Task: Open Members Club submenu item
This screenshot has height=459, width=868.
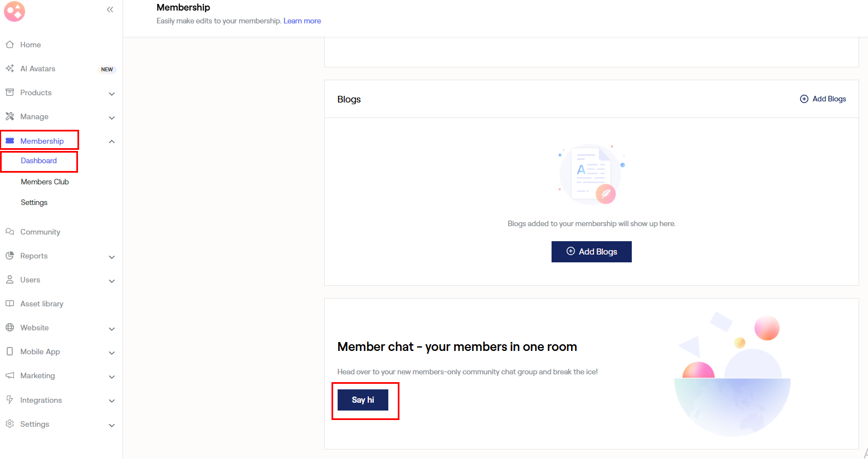Action: (x=45, y=182)
